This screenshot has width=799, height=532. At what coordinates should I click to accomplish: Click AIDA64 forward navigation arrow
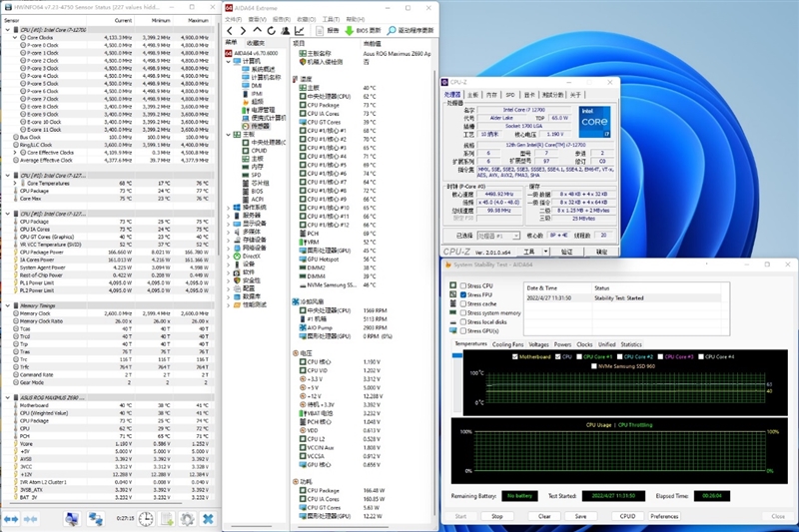243,31
